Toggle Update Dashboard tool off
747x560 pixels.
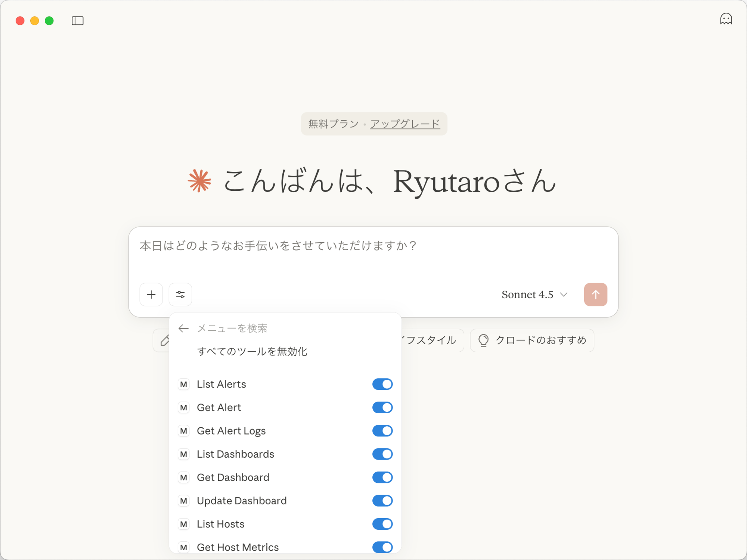(x=382, y=501)
